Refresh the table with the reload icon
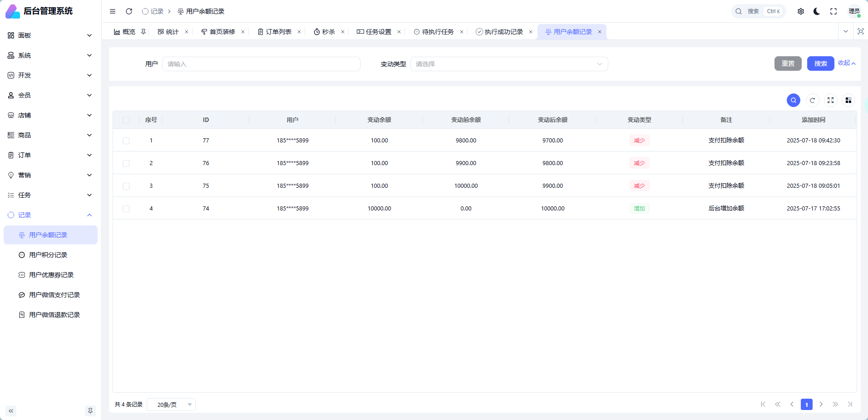868x420 pixels. [x=812, y=100]
